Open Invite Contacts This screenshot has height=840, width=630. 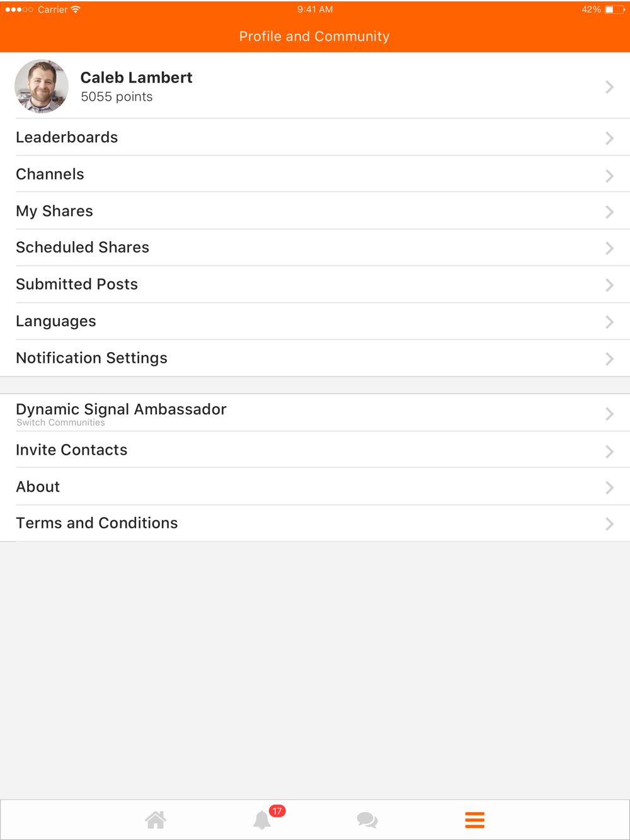[315, 450]
